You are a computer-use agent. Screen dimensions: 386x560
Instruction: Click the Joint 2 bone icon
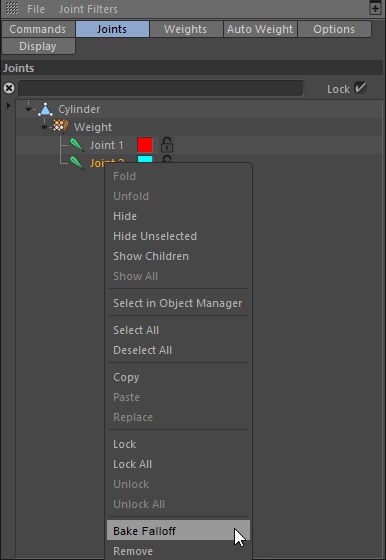tap(76, 162)
